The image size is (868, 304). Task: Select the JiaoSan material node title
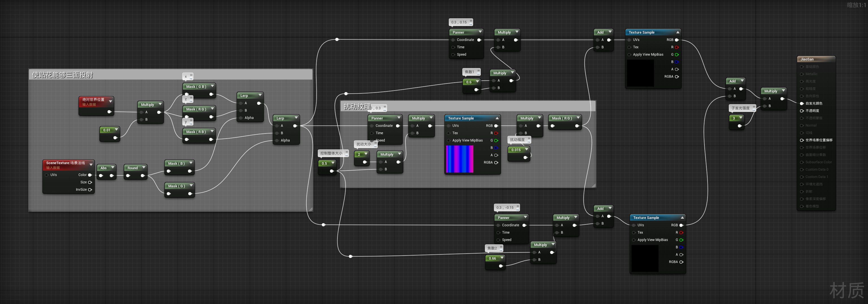click(807, 59)
